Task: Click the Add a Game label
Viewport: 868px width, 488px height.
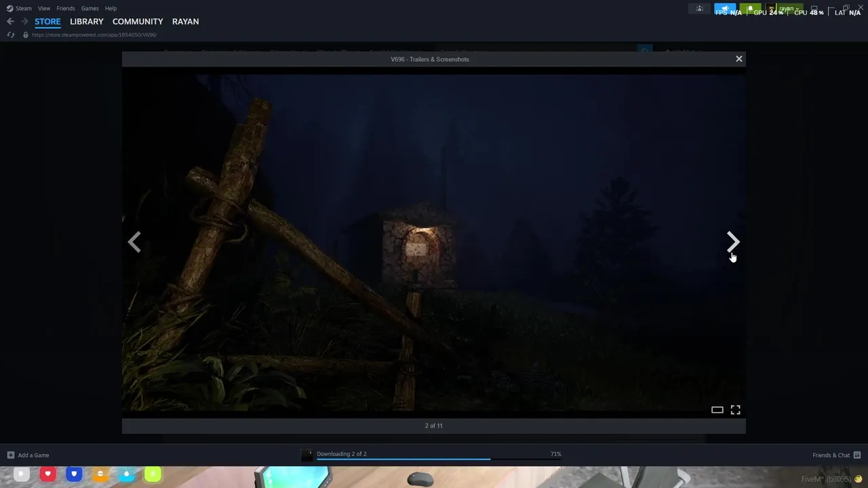Action: click(x=33, y=455)
